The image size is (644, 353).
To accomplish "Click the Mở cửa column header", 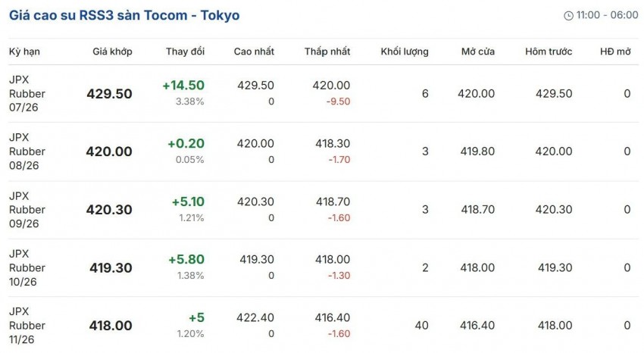I will click(x=477, y=52).
